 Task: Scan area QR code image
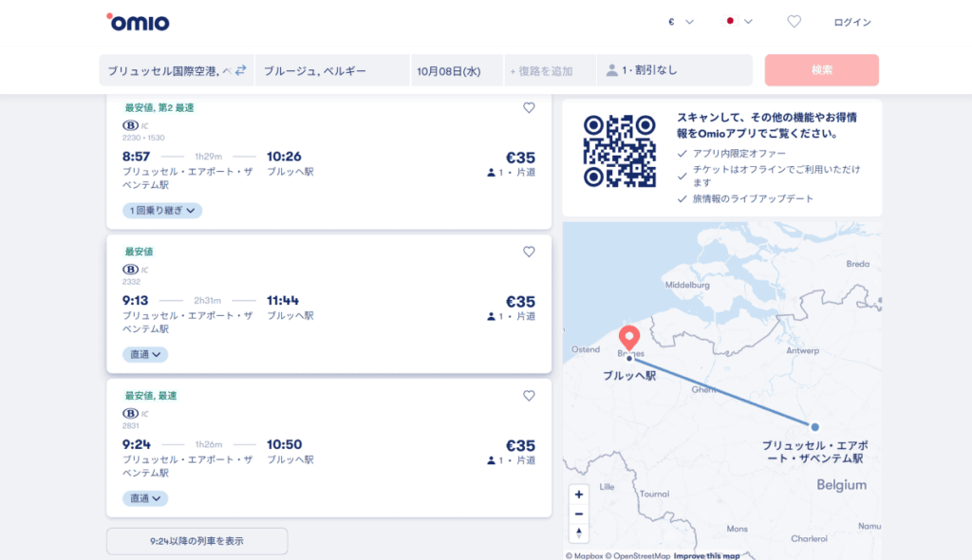pyautogui.click(x=619, y=152)
